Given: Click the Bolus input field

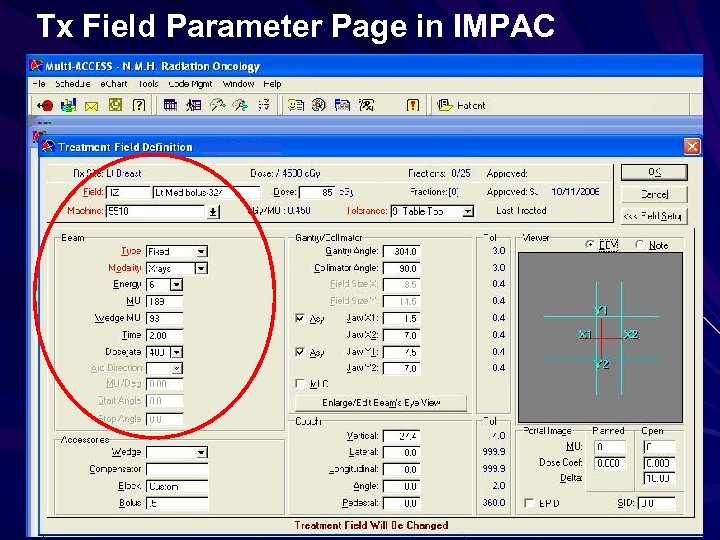Looking at the screenshot, I should tap(177, 503).
